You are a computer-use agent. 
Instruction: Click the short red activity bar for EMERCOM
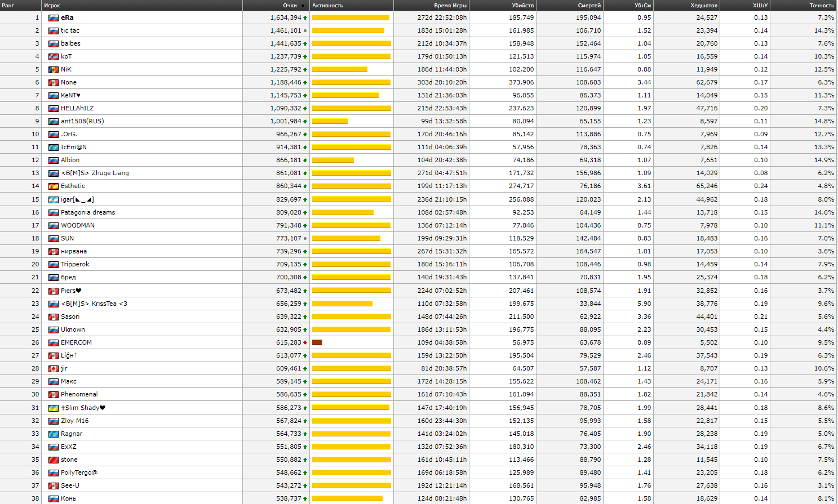(x=317, y=342)
